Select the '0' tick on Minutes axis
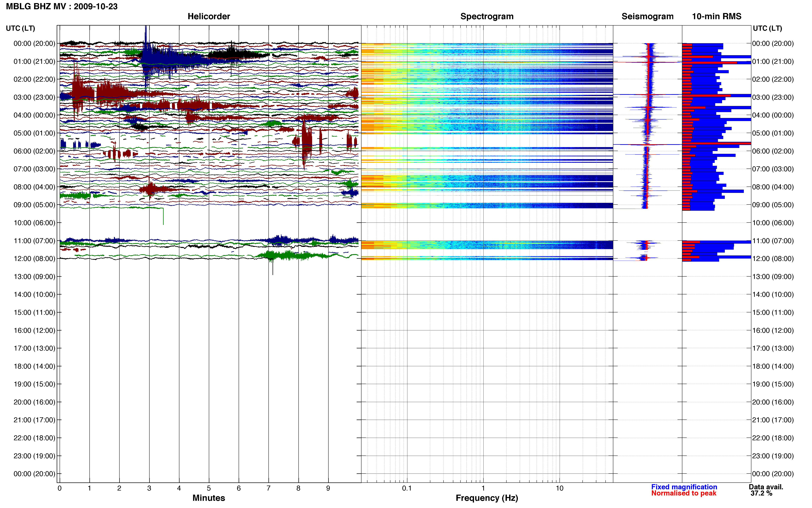The width and height of the screenshot is (812, 508). (x=60, y=488)
